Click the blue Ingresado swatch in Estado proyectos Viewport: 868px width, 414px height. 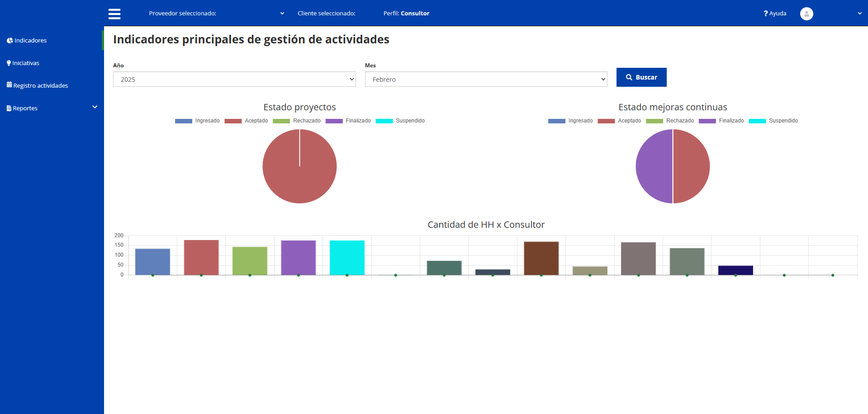pos(184,121)
